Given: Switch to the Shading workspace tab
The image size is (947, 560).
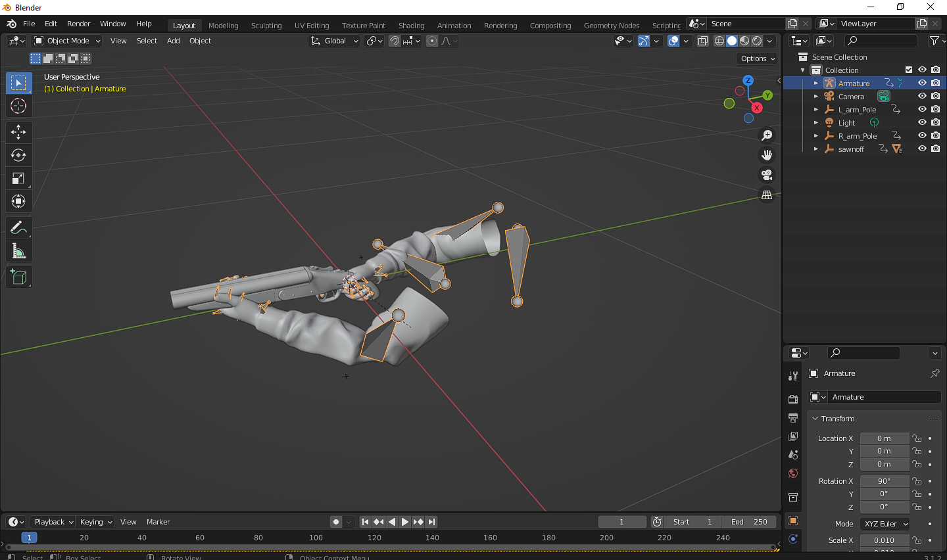Looking at the screenshot, I should point(411,26).
